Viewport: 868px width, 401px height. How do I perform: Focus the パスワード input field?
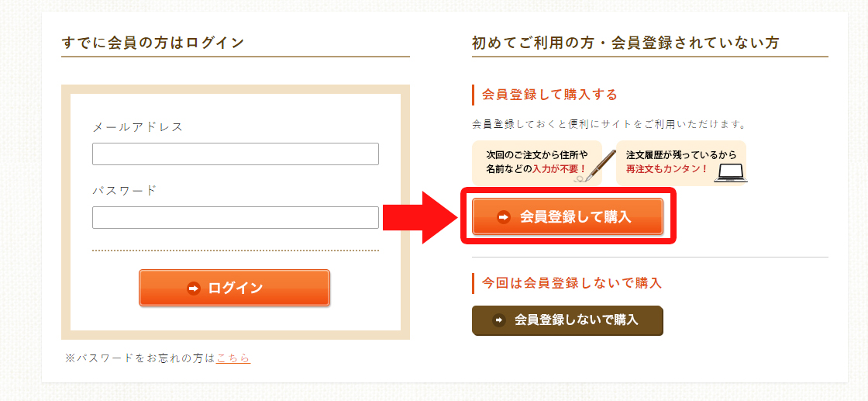tap(236, 218)
